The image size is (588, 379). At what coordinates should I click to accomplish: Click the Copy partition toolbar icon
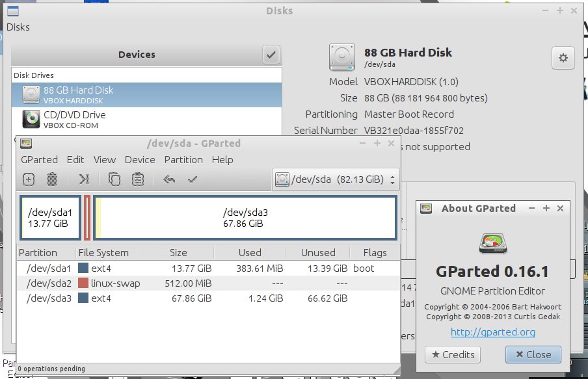[x=114, y=179]
